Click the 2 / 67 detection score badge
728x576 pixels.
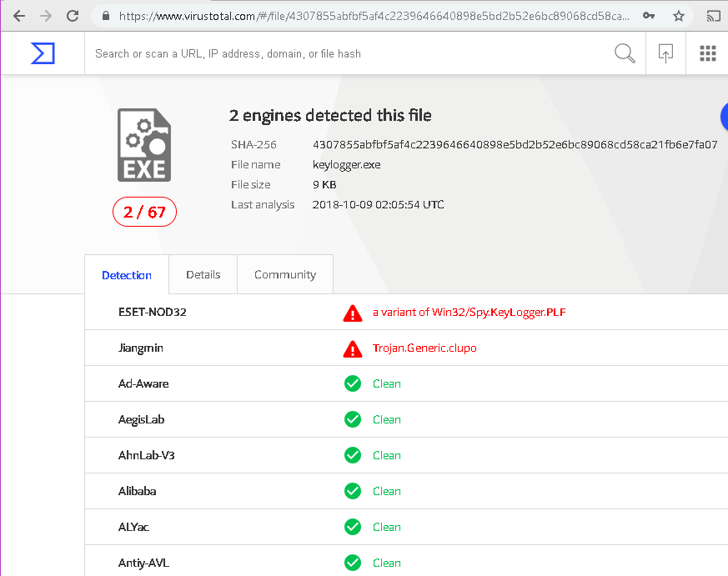[x=144, y=213]
